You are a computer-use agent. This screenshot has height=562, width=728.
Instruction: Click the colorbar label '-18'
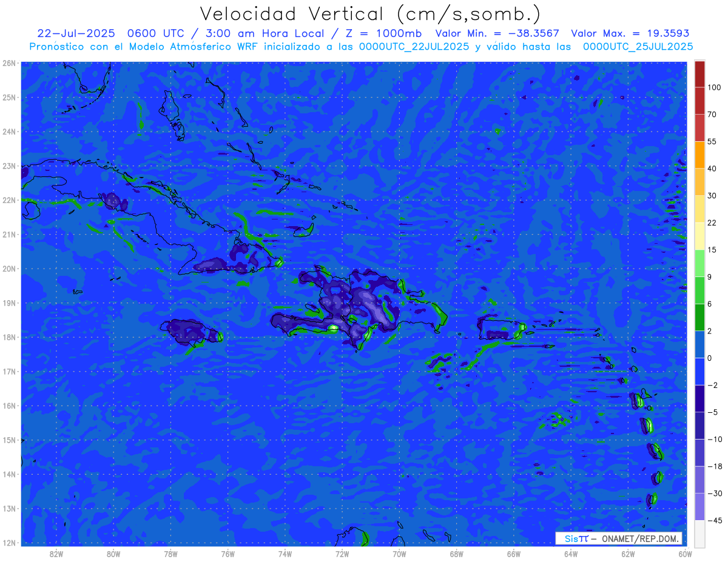714,466
